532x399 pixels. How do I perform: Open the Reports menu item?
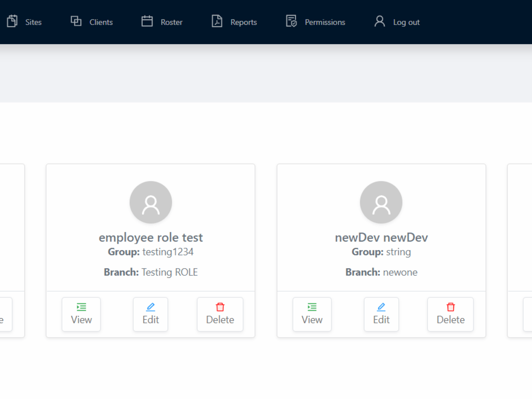click(x=234, y=22)
